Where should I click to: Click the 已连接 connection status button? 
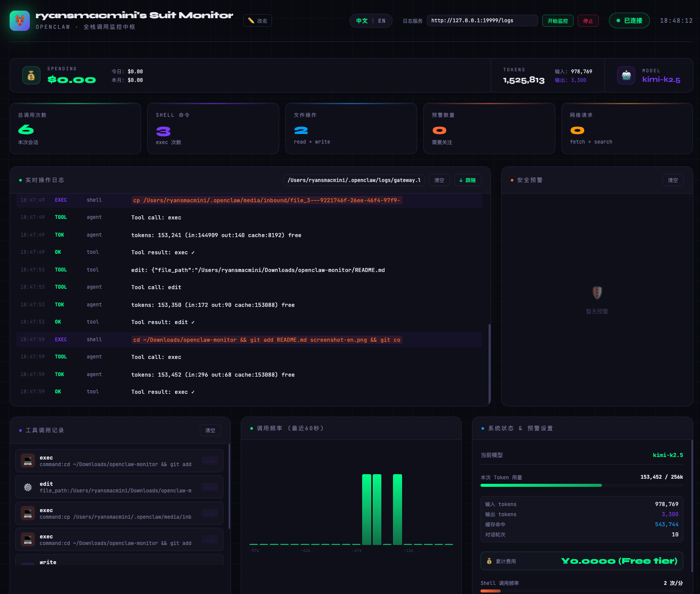(x=629, y=21)
